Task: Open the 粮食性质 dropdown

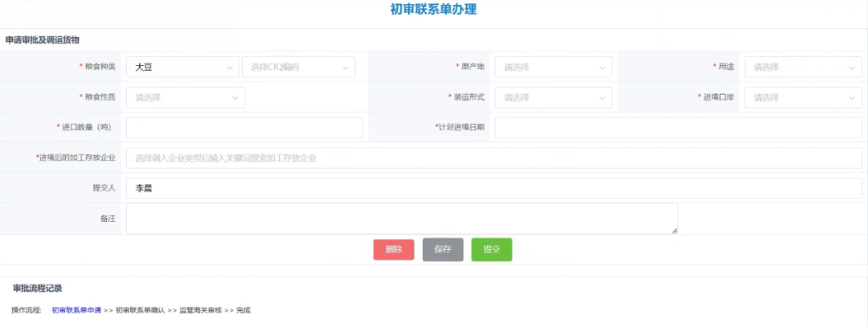Action: pyautogui.click(x=186, y=97)
